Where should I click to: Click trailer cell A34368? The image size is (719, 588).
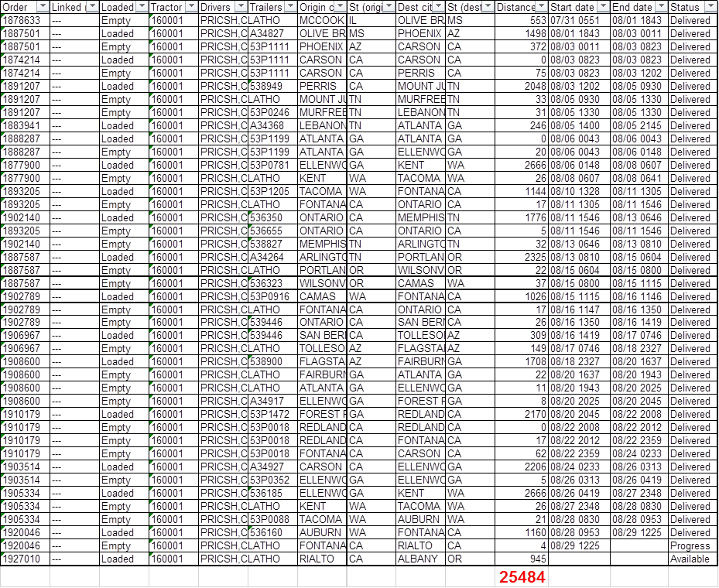[272, 125]
